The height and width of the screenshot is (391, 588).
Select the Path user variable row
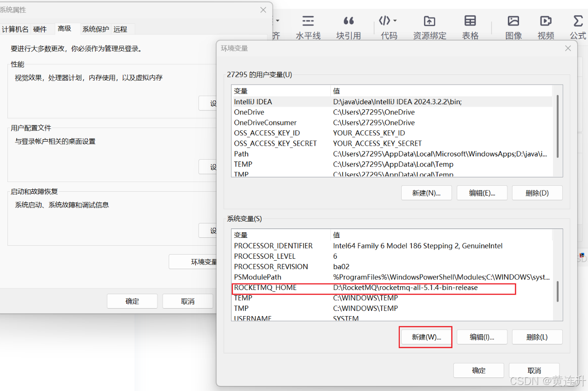coord(392,154)
